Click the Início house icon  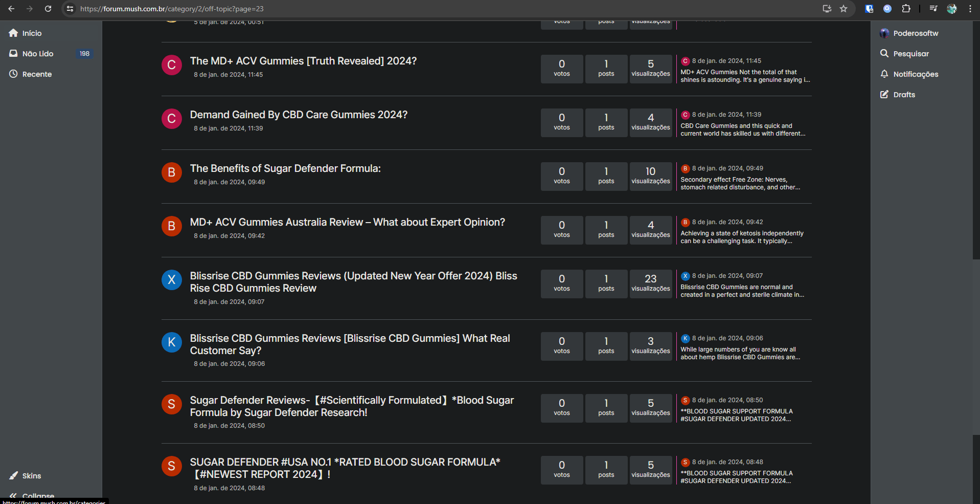[13, 33]
